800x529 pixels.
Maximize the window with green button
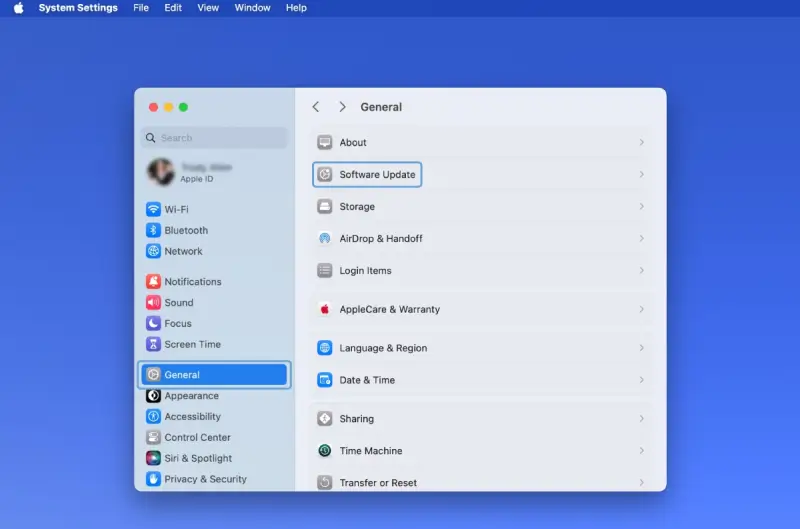point(183,107)
